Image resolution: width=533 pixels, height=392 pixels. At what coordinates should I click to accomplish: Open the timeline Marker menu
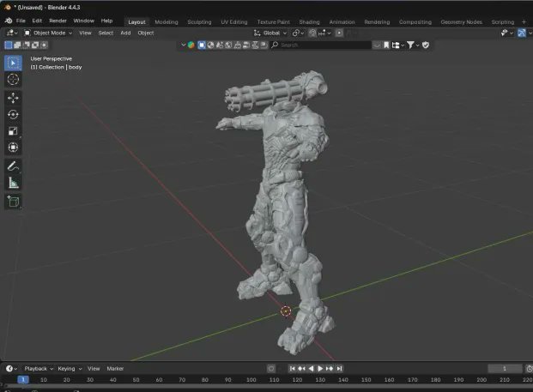click(x=115, y=369)
